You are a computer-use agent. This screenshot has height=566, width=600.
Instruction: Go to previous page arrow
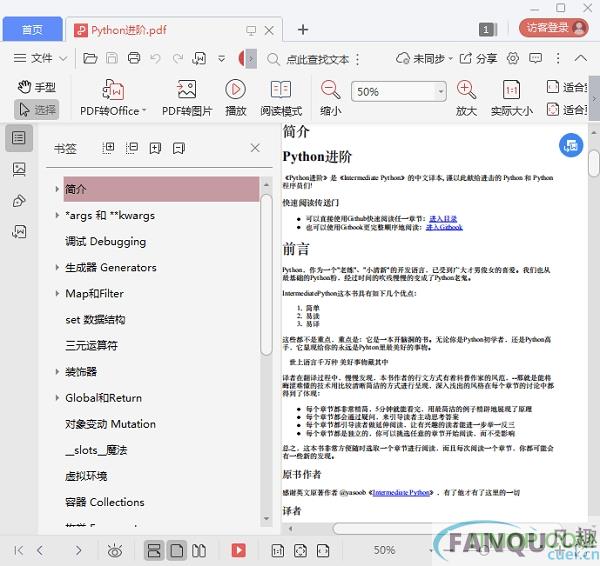pyautogui.click(x=40, y=550)
